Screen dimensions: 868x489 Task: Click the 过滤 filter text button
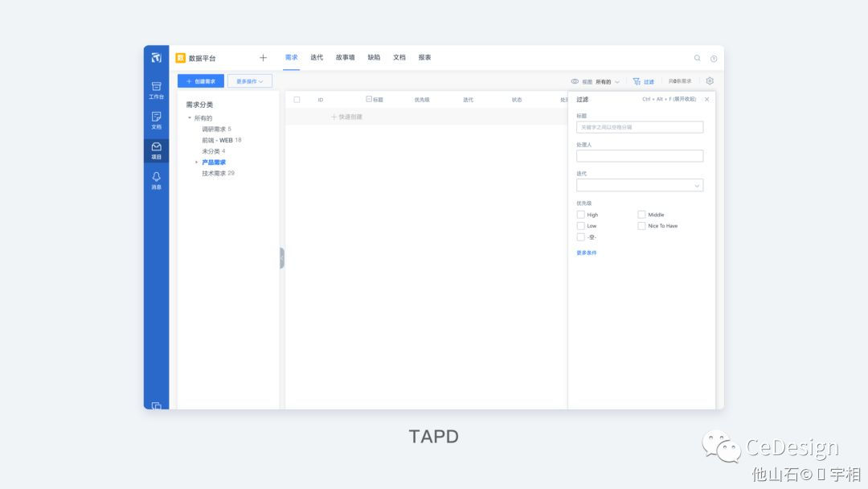(649, 82)
